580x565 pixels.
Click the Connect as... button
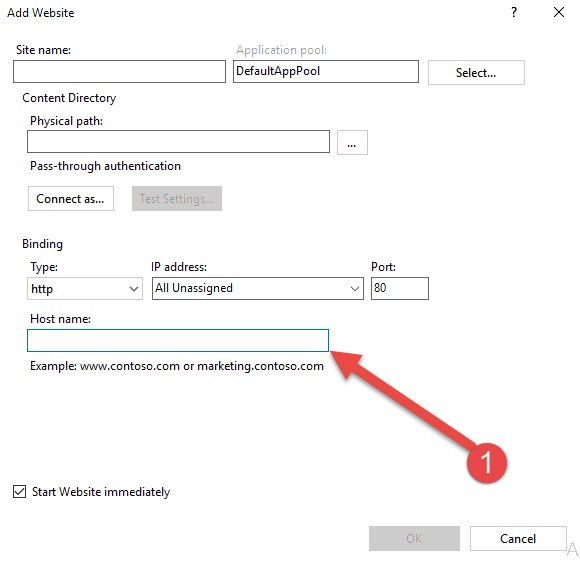click(71, 199)
